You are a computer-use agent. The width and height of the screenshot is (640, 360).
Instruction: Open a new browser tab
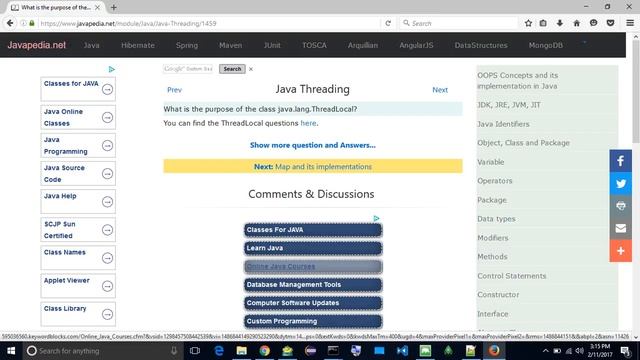(113, 7)
